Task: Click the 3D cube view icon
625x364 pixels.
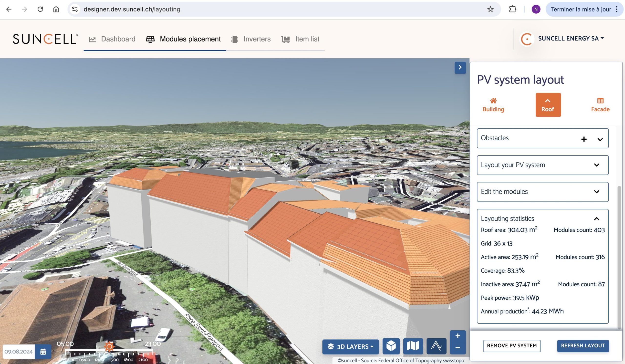Action: pos(391,346)
